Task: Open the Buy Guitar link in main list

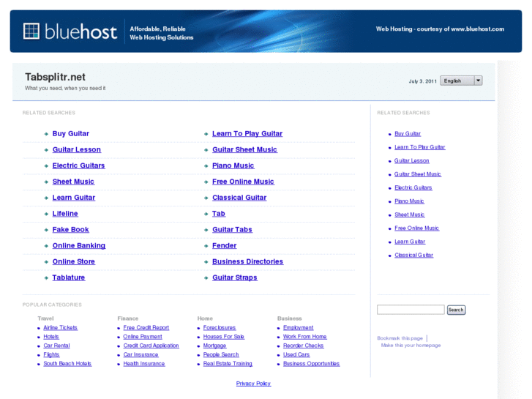Action: click(x=70, y=133)
